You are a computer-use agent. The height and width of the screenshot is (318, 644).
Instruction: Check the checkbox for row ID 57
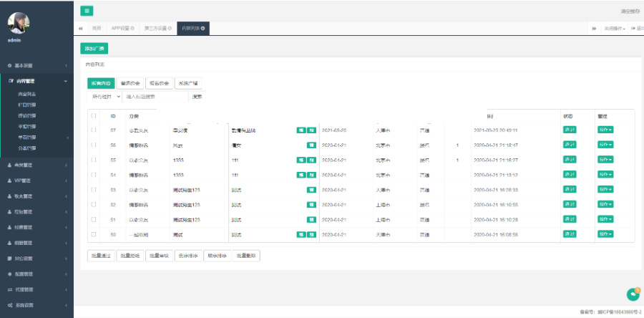94,130
